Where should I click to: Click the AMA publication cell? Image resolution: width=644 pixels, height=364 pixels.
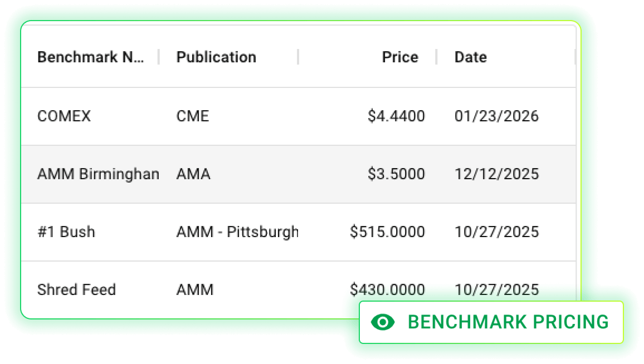coord(193,174)
